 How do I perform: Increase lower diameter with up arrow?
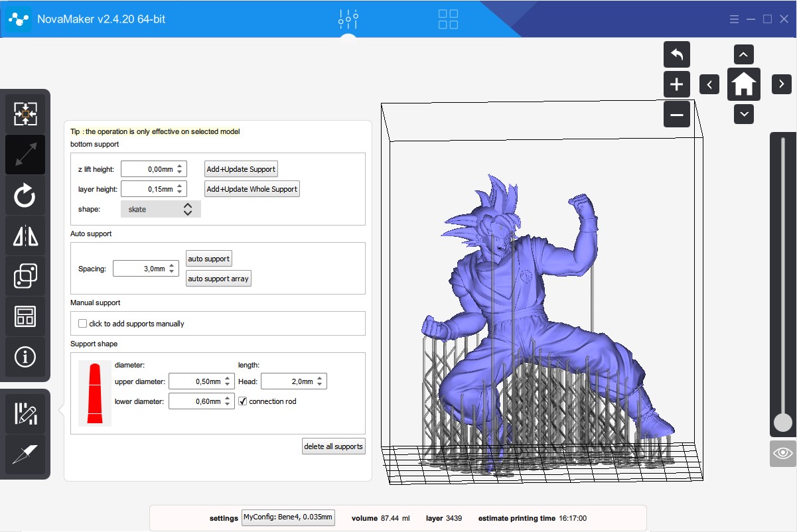[x=228, y=398]
